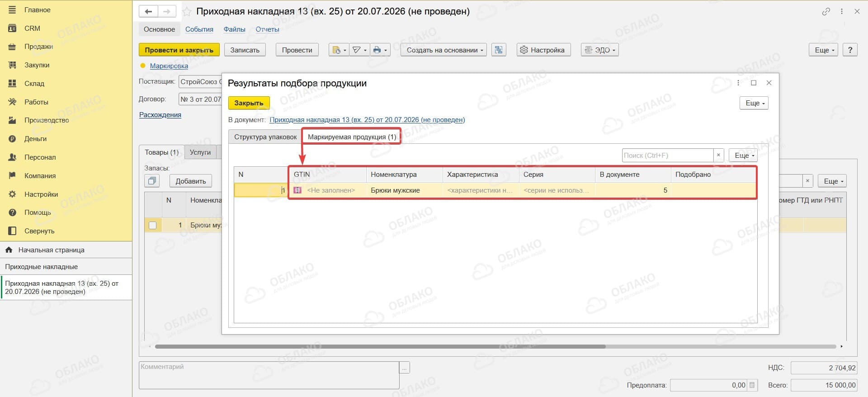Expand the create-from-template dropdown button
The height and width of the screenshot is (397, 868).
pyautogui.click(x=339, y=50)
